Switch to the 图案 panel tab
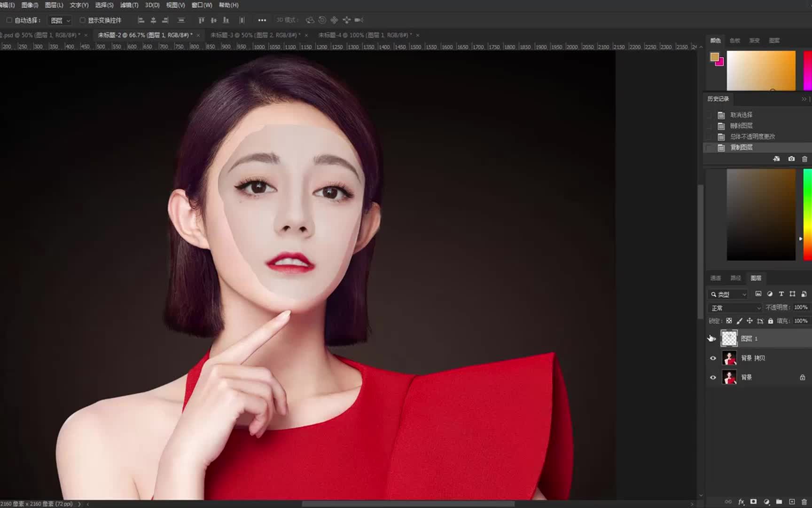Screen dimensions: 812x508 [774, 40]
